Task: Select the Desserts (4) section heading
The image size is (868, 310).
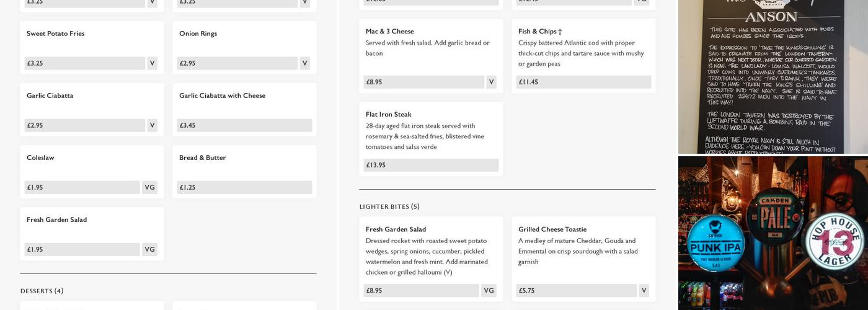Action: click(42, 291)
